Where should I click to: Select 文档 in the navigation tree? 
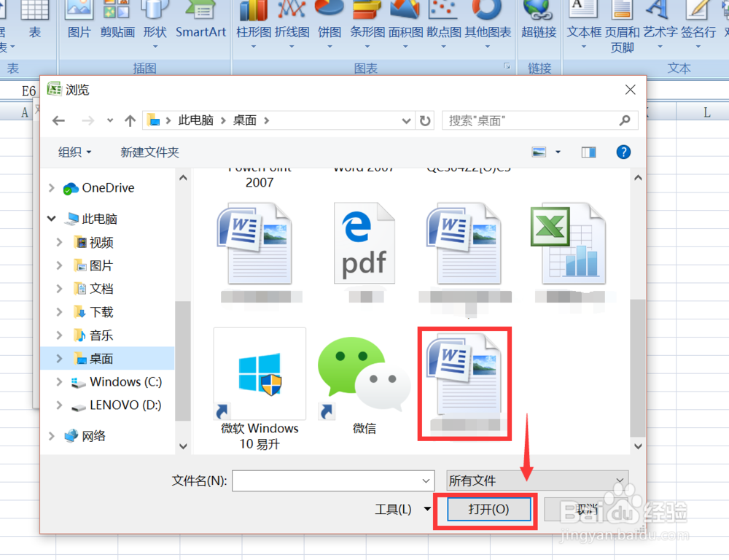pyautogui.click(x=101, y=289)
